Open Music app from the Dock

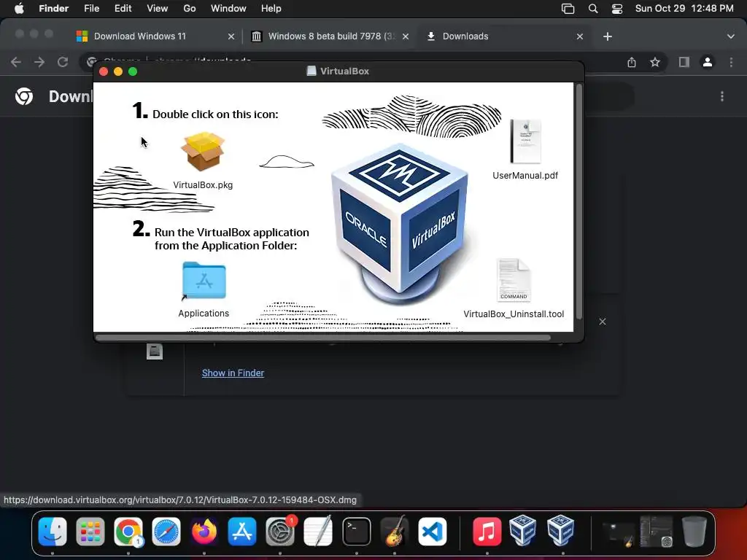pos(487,532)
